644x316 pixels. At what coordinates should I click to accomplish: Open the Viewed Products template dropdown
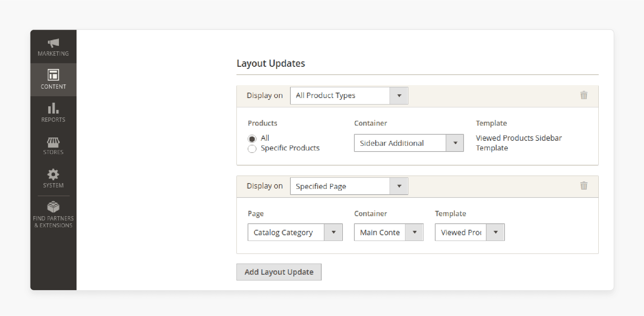[x=470, y=232]
